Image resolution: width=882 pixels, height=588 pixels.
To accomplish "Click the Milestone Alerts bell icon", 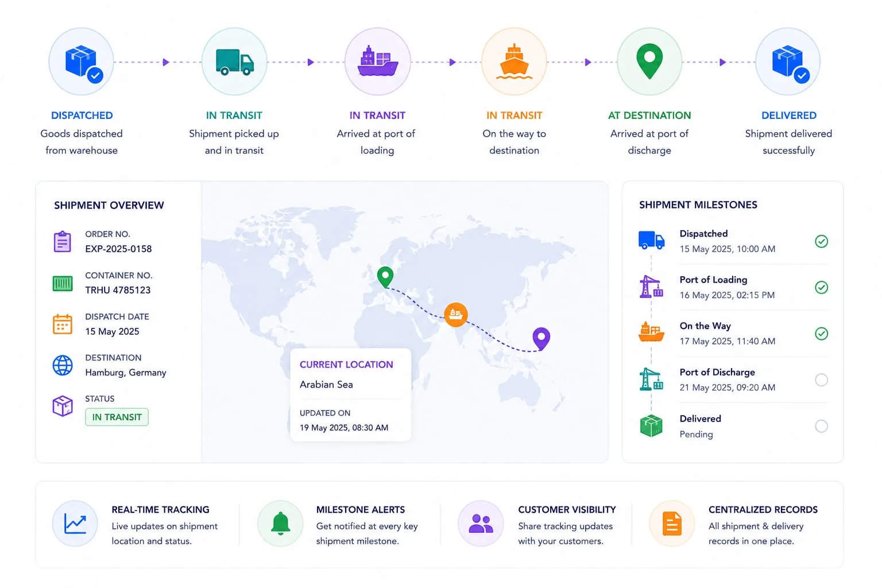I will click(x=280, y=524).
